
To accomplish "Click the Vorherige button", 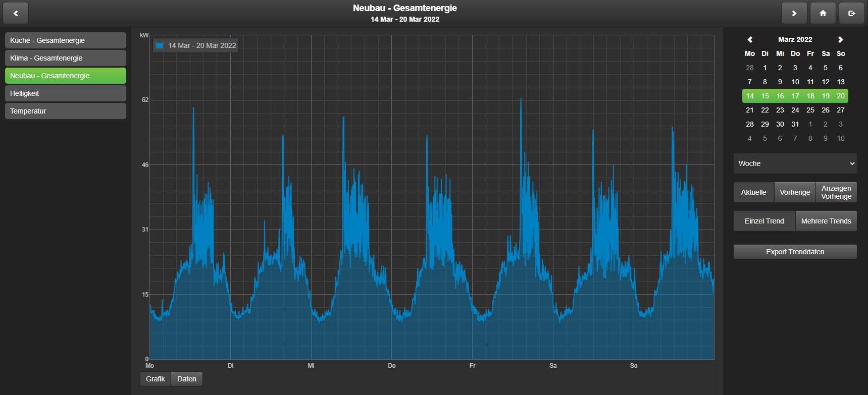I will click(x=795, y=192).
